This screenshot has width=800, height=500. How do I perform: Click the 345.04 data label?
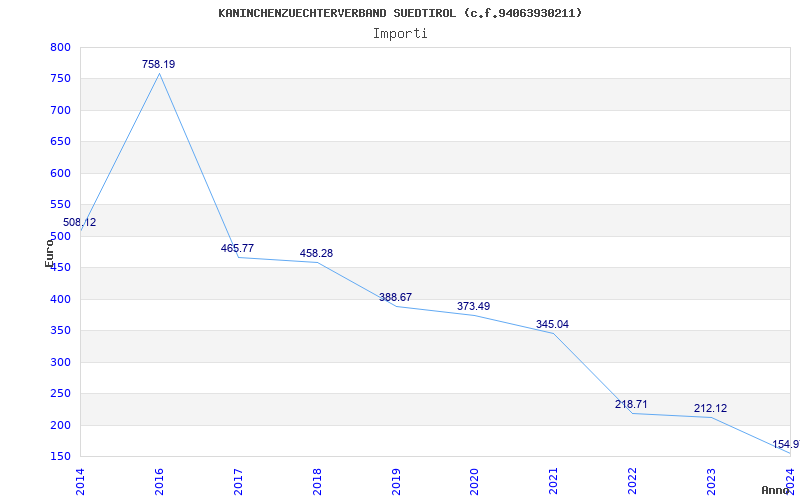click(x=553, y=324)
